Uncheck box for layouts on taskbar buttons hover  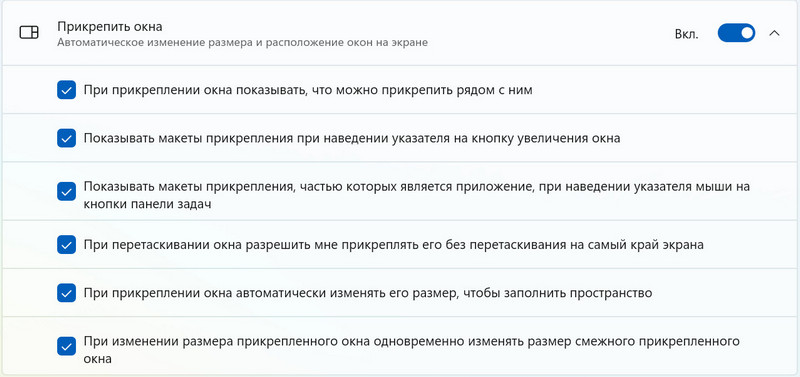pyautogui.click(x=66, y=192)
